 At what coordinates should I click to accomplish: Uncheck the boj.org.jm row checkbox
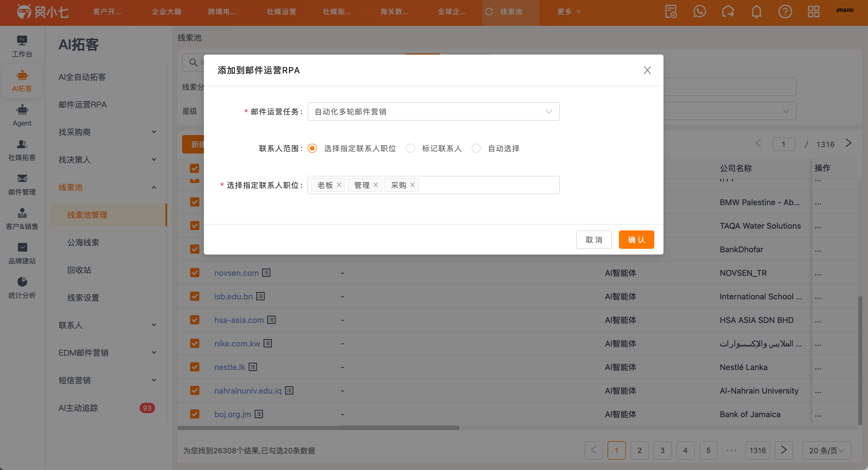tap(194, 414)
